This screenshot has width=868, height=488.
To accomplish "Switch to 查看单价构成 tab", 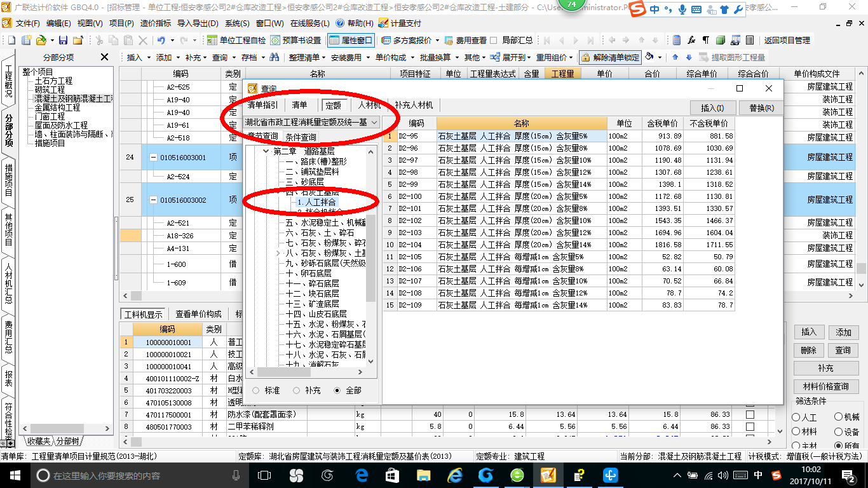I will coord(199,314).
